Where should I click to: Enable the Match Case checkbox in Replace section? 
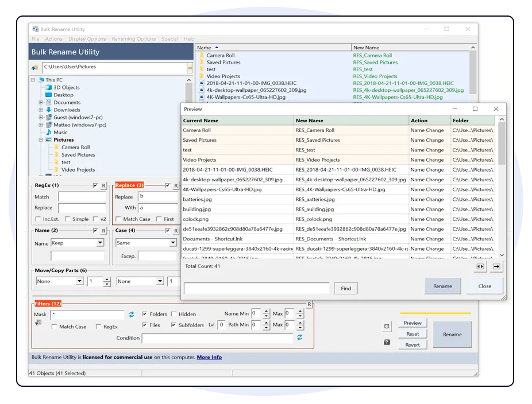(118, 219)
